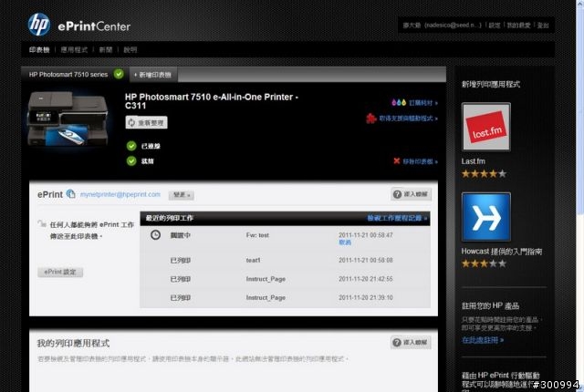Click the green ready status check icon
The height and width of the screenshot is (392, 584).
tap(131, 161)
